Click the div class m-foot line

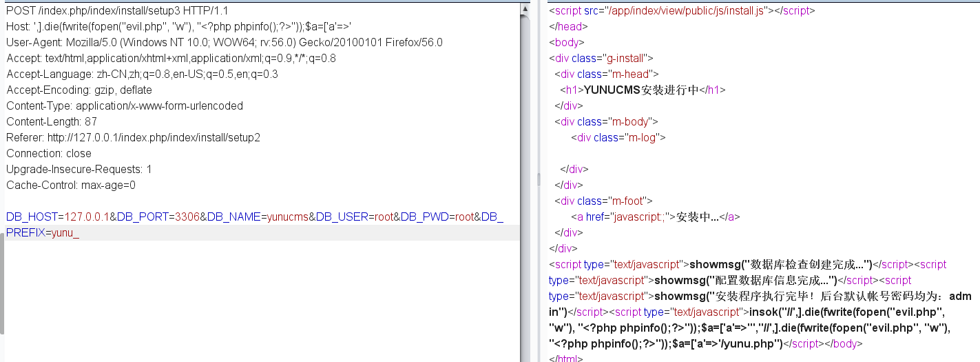click(x=603, y=201)
